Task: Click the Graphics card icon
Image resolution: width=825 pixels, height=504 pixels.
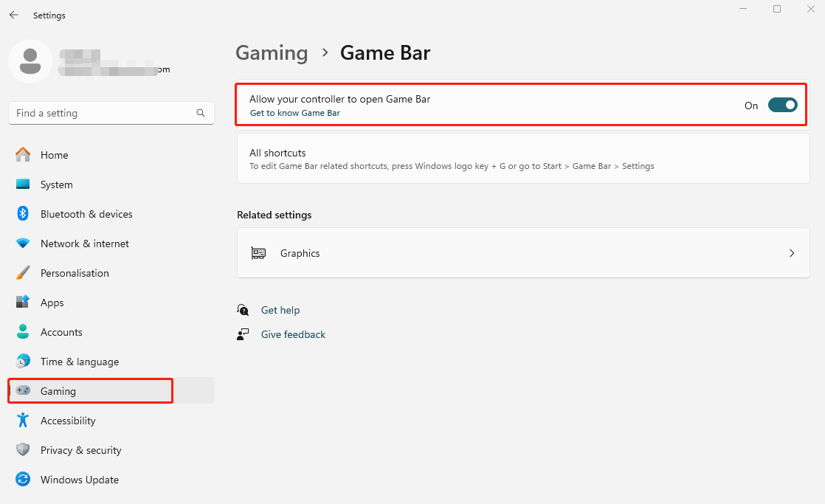Action: tap(258, 253)
